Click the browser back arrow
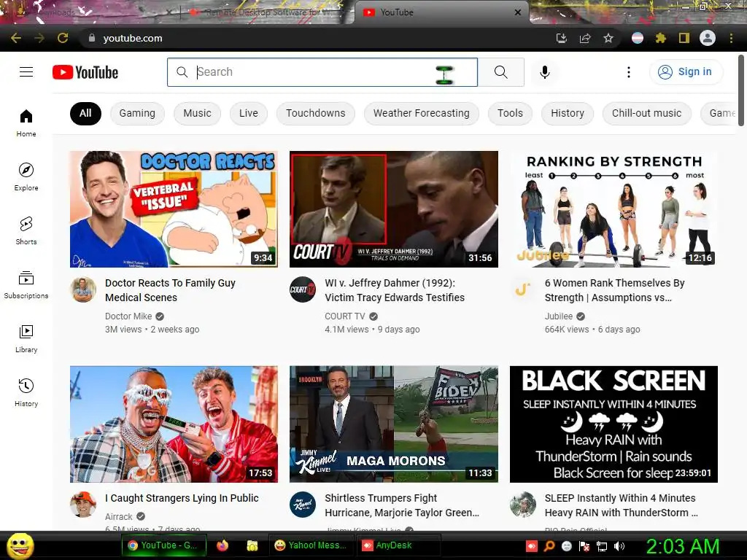 pyautogui.click(x=16, y=38)
